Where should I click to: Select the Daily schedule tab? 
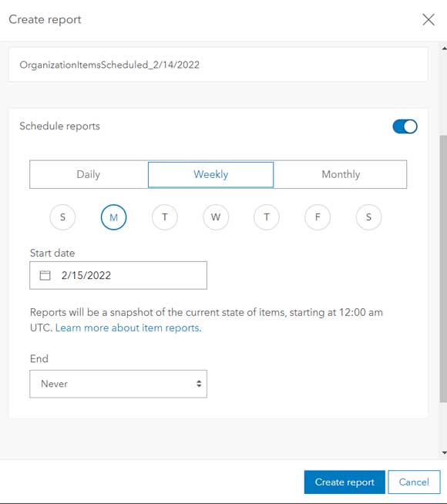point(89,174)
